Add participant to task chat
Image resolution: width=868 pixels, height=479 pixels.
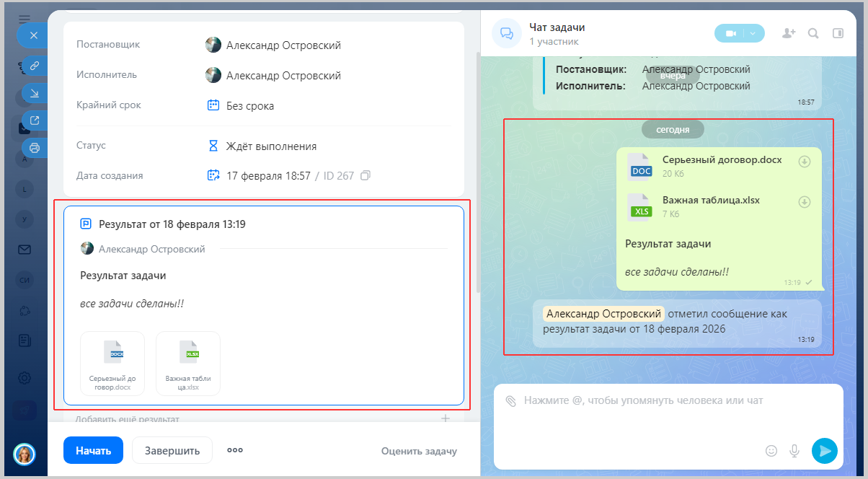click(x=789, y=33)
